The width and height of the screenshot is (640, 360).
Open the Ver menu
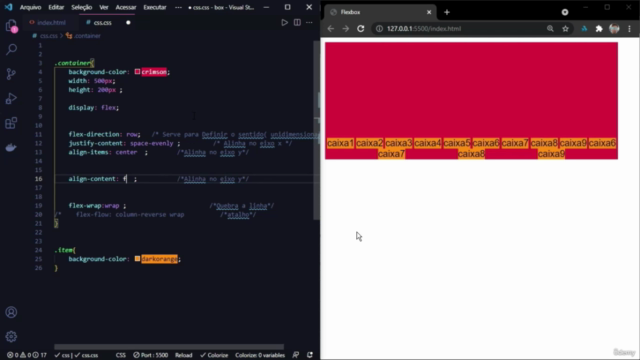pos(104,7)
